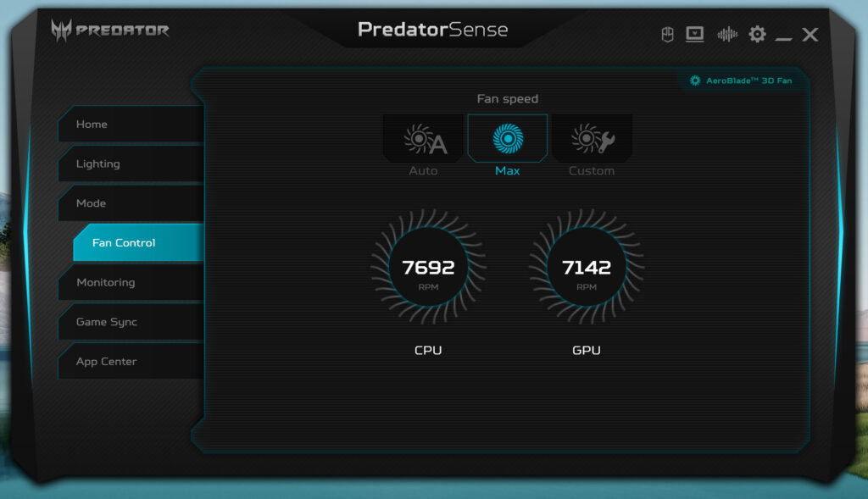Screen dimensions: 868x499
Task: Close the PredatorSense window
Action: (x=810, y=35)
